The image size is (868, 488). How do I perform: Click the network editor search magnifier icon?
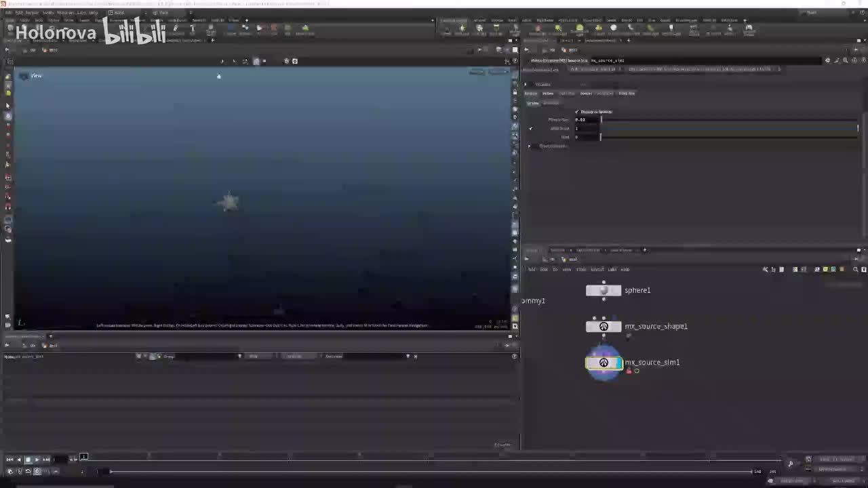tap(855, 269)
